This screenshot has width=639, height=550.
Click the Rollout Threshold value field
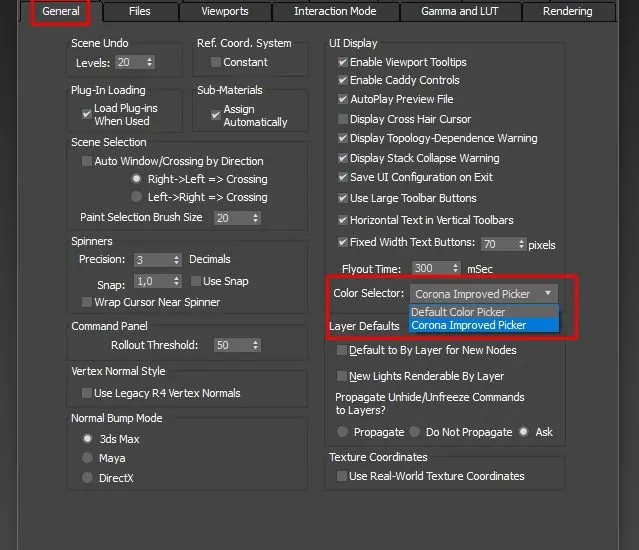pos(228,345)
